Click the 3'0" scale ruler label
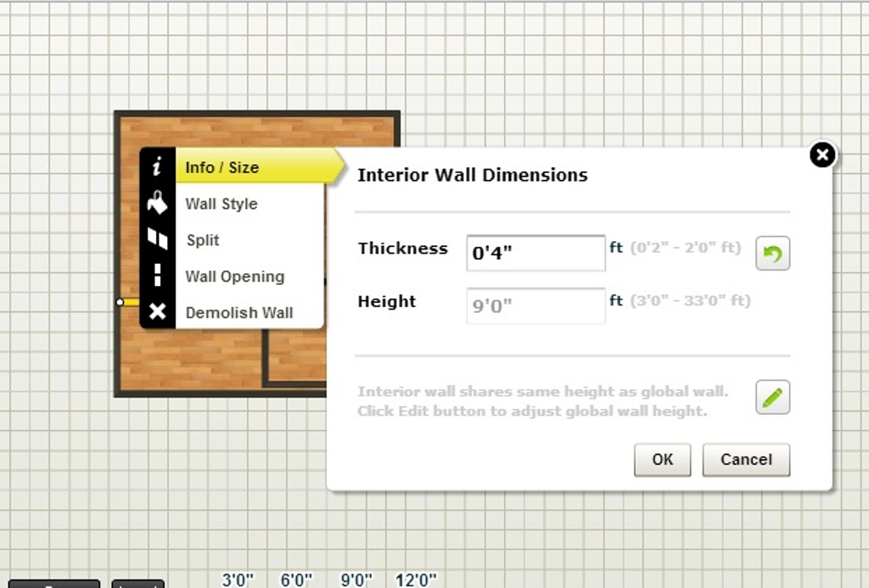Screen dimensions: 869x588 [x=238, y=580]
